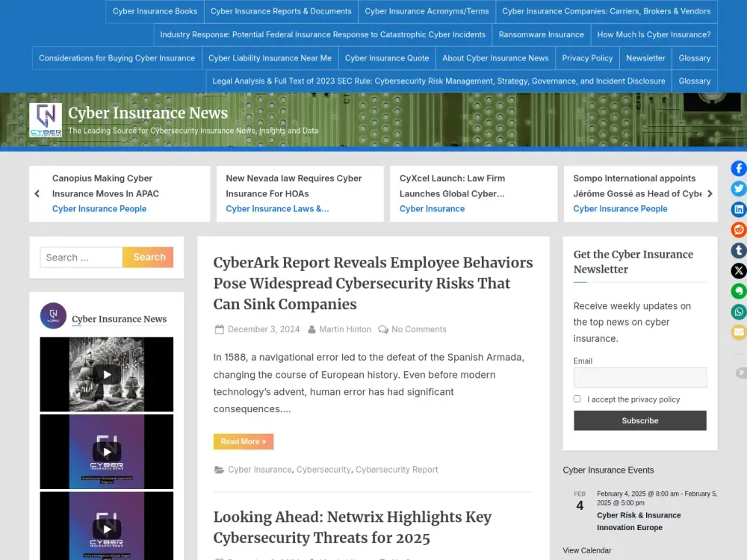Post the page to Tumblr
747x560 pixels.
739,251
